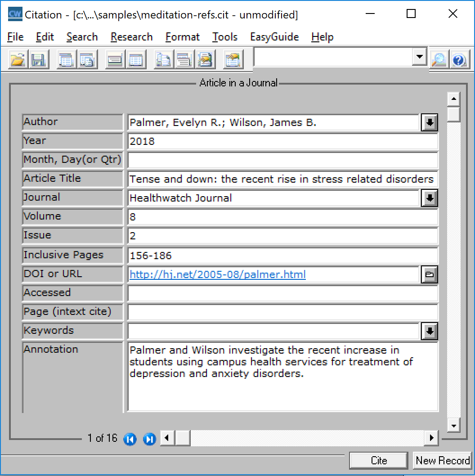Click the browse folder icon beside DOI or URL
This screenshot has height=476, width=475.
(430, 274)
